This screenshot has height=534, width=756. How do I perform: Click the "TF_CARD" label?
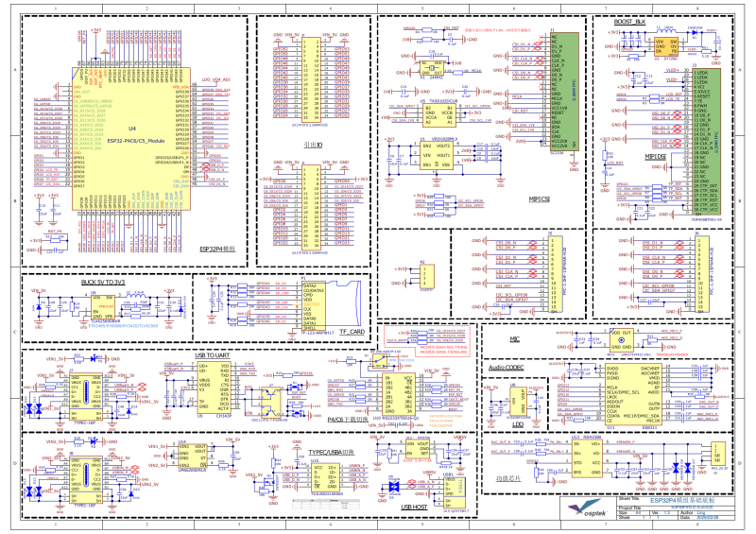pos(352,332)
